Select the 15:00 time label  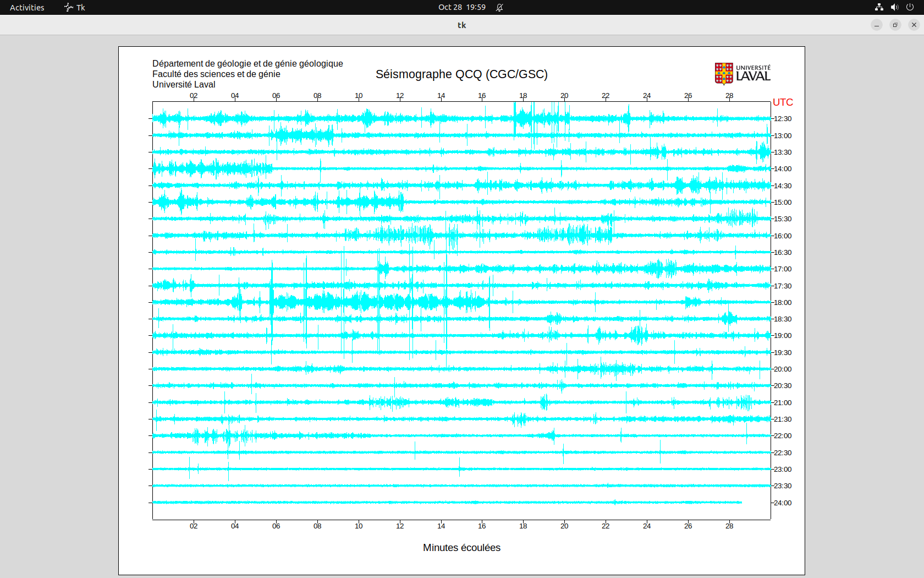pyautogui.click(x=783, y=203)
